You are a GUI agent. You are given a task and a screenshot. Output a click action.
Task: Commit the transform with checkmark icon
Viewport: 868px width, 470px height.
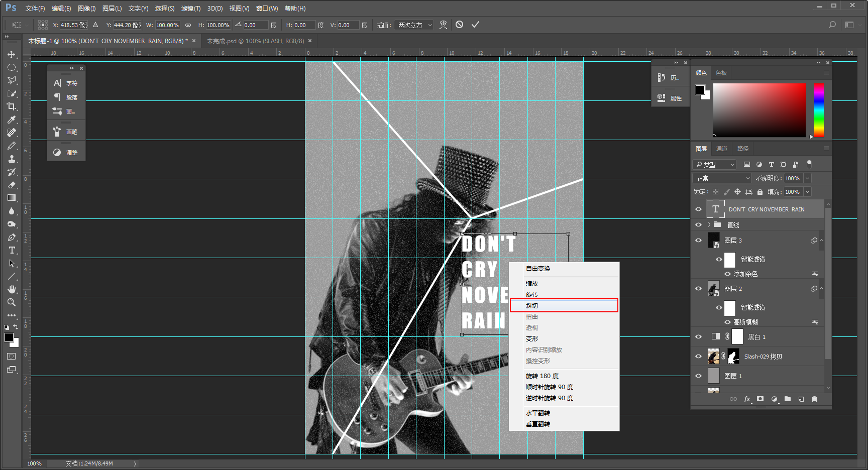(x=475, y=25)
